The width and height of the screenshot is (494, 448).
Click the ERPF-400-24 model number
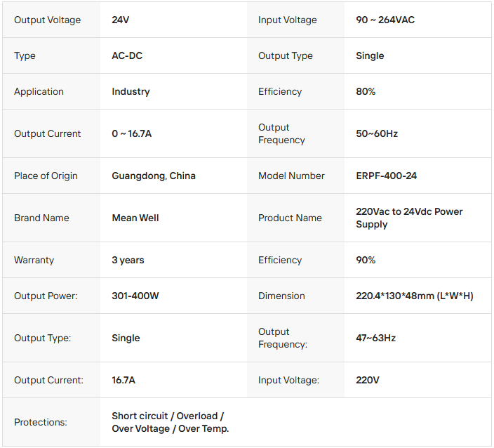point(386,176)
